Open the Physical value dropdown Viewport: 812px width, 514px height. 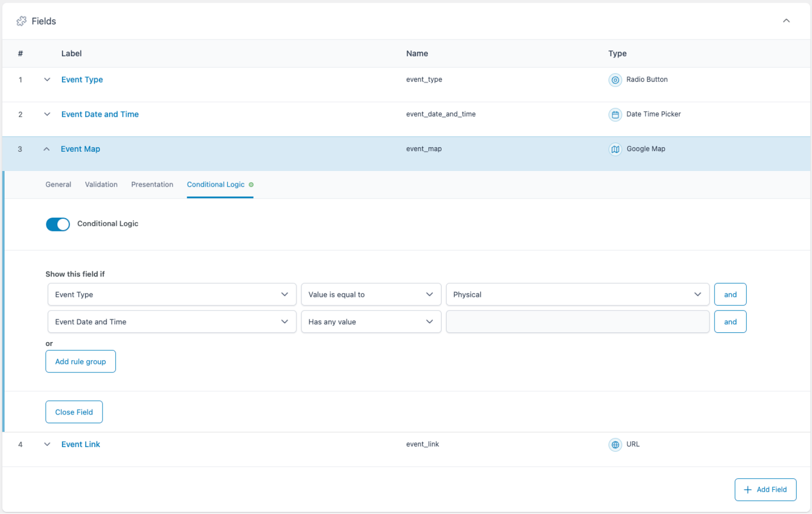(x=577, y=294)
